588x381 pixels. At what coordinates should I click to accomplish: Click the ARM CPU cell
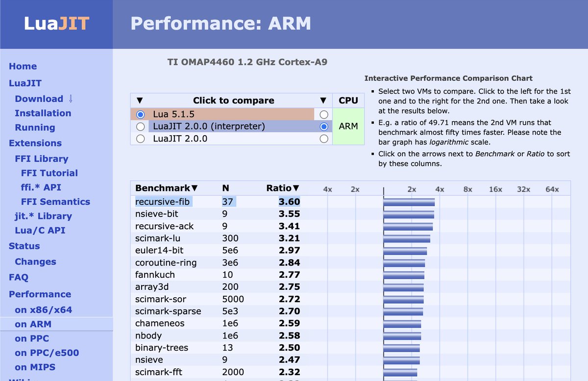point(348,126)
